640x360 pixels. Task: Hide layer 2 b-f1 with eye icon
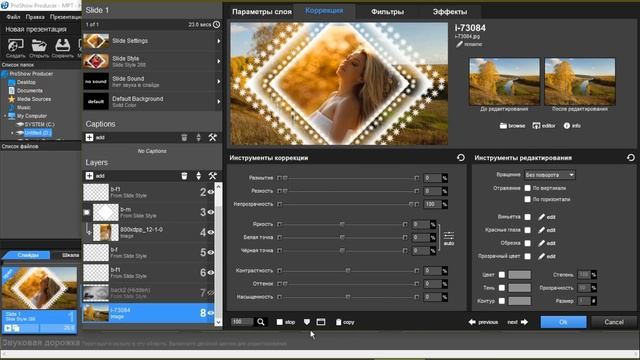211,192
